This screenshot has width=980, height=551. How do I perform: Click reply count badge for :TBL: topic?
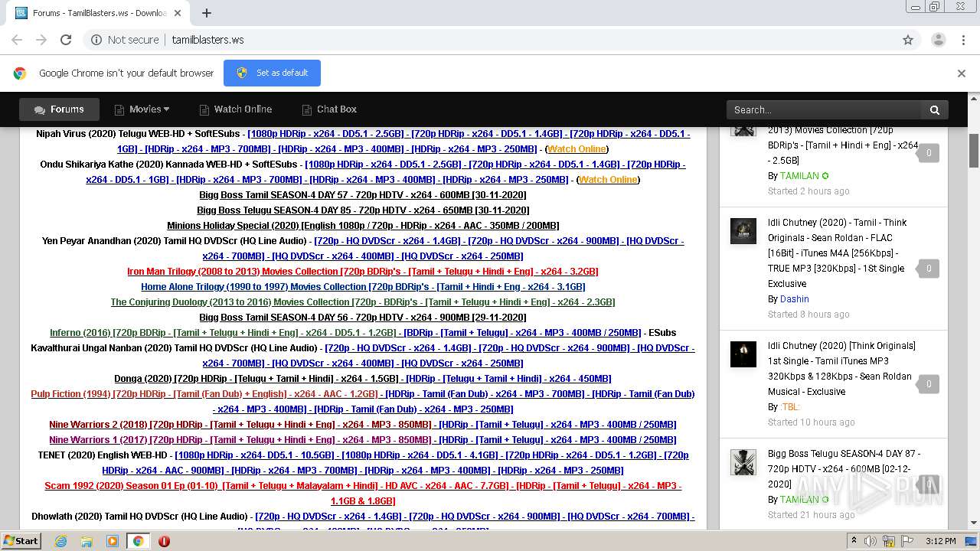pyautogui.click(x=929, y=384)
